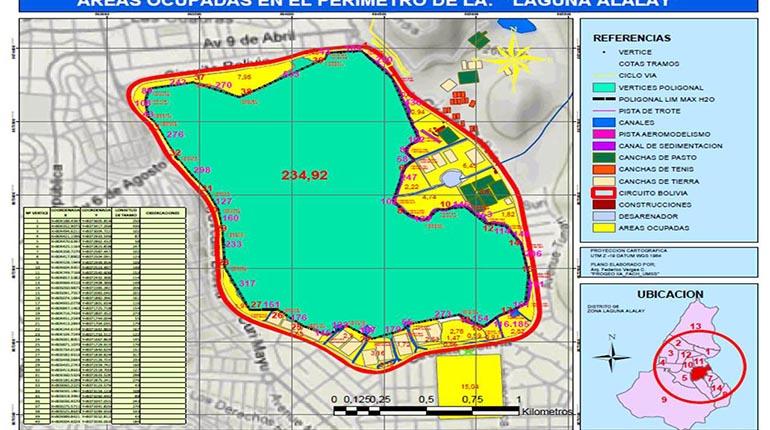Click district 3 in UBICACION map
This screenshot has width=770, height=430.
670,353
